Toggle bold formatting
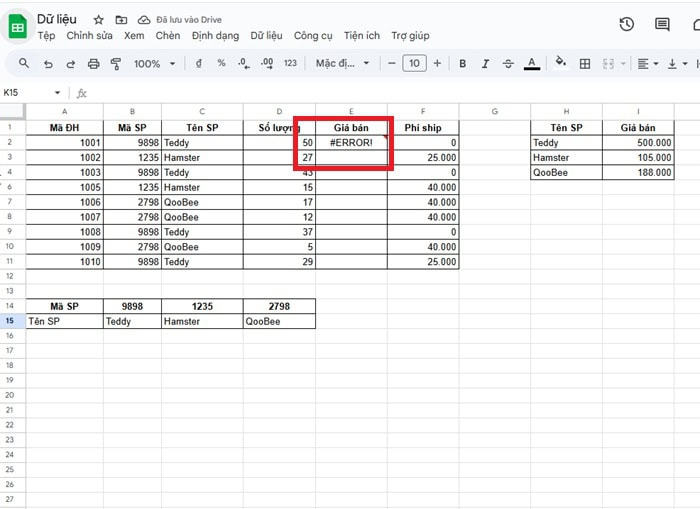 click(x=462, y=64)
